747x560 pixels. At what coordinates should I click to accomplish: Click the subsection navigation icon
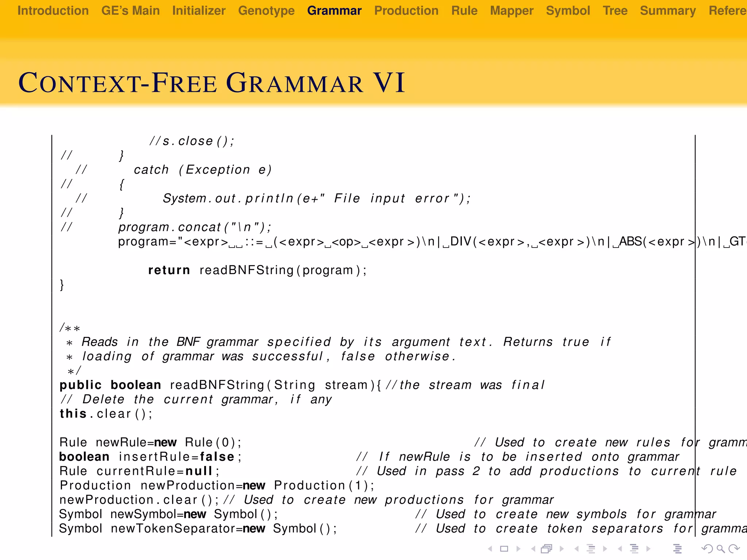click(591, 549)
